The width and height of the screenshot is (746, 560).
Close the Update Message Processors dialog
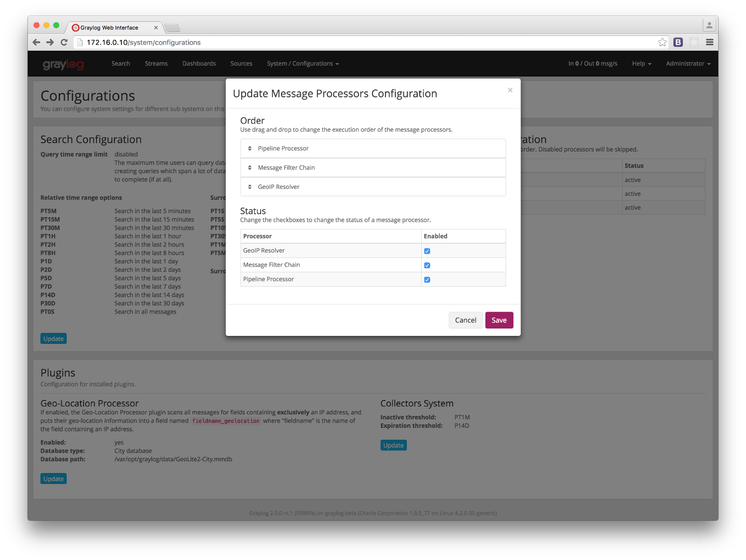(x=510, y=90)
